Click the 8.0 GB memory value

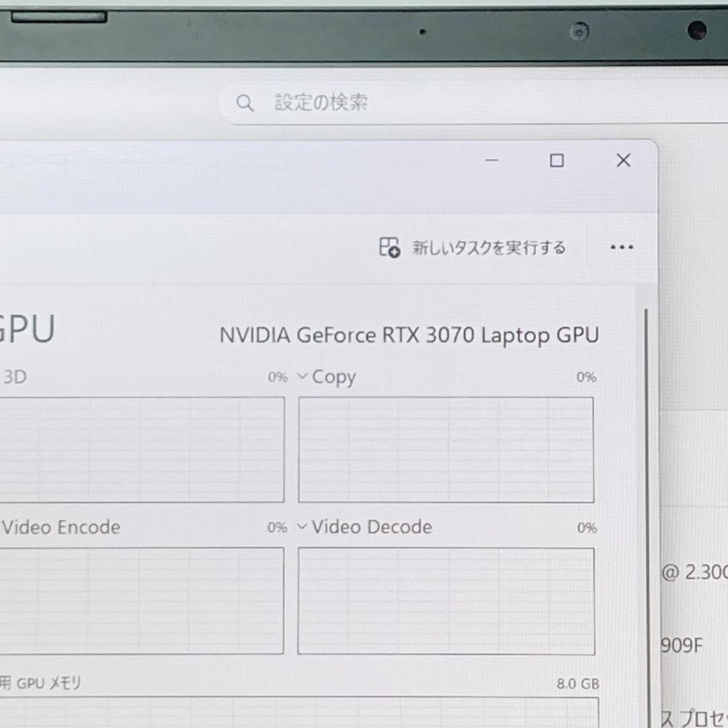click(x=578, y=684)
